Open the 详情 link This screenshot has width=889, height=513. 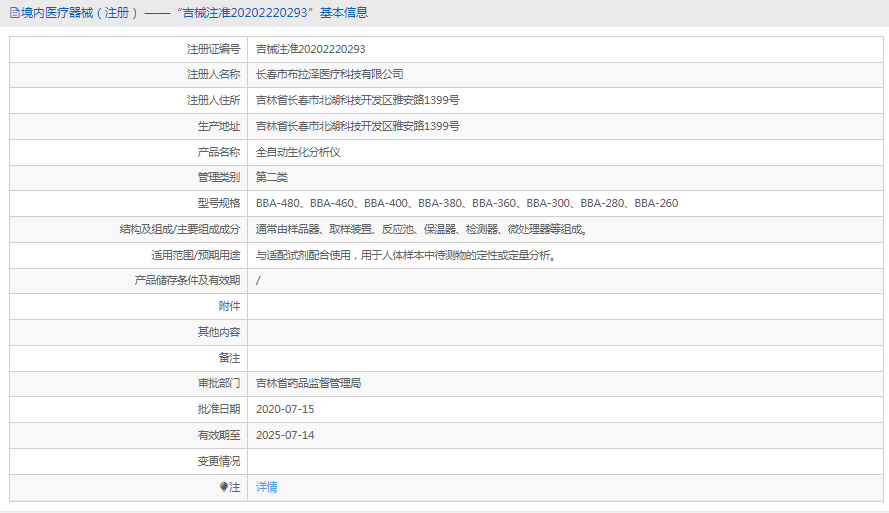point(266,487)
